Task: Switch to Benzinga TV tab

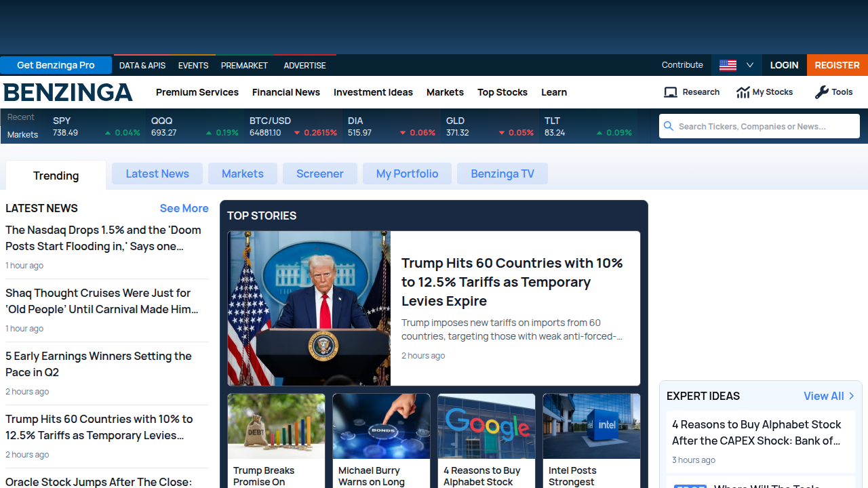Action: 502,174
